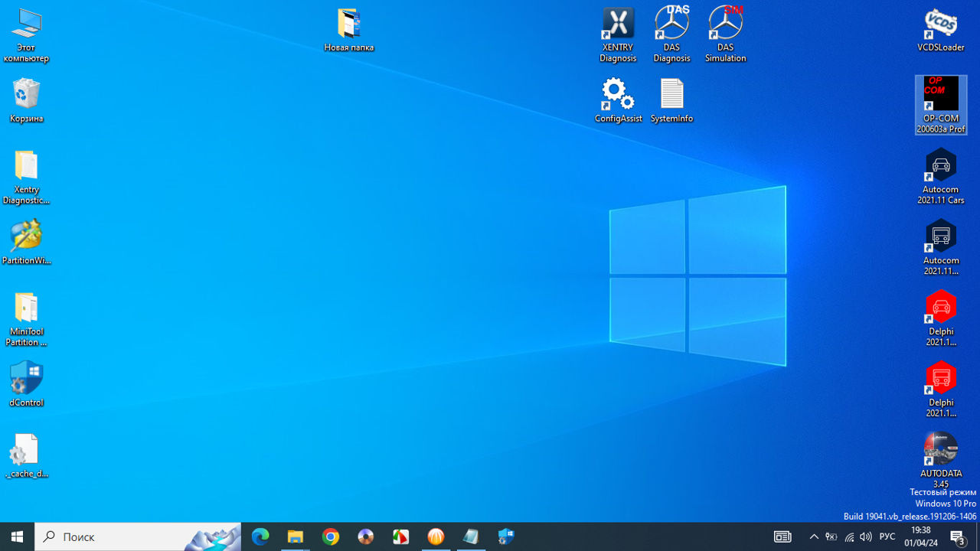980x551 pixels.
Task: Select the VCDSLoader desktop shortcut
Action: (941, 30)
